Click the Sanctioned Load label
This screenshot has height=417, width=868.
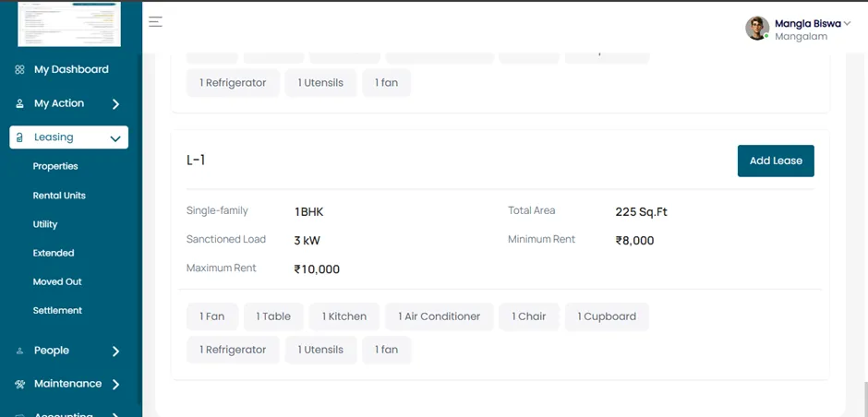tap(226, 240)
